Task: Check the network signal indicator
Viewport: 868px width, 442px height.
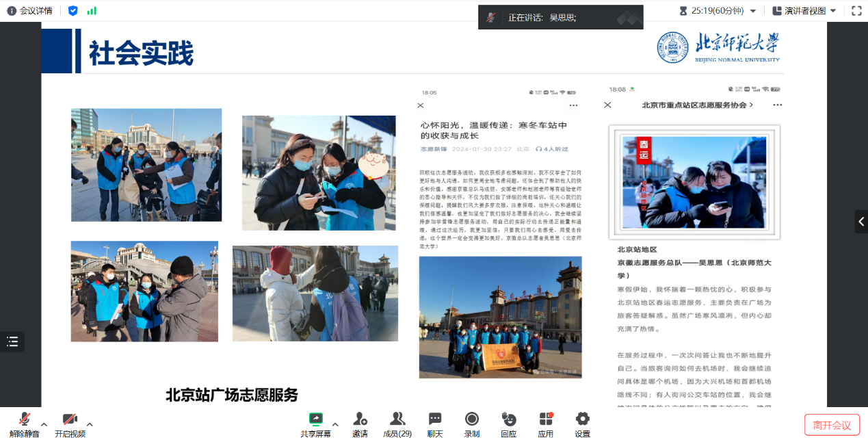Action: click(x=92, y=11)
